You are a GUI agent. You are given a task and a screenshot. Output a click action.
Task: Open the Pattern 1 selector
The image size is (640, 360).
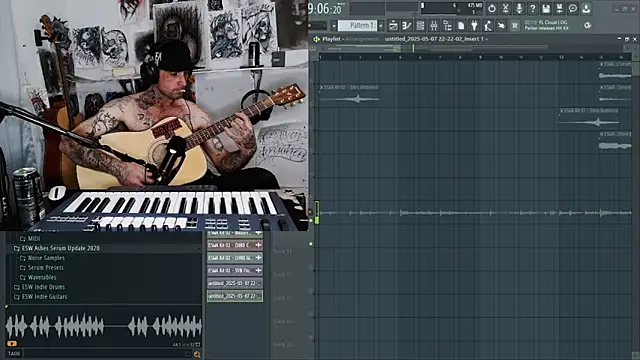[358, 25]
